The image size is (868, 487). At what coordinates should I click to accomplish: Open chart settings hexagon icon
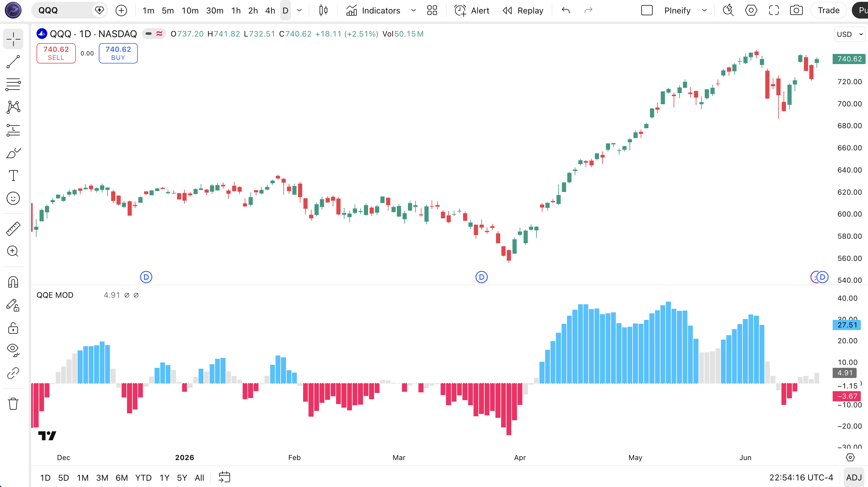click(751, 10)
